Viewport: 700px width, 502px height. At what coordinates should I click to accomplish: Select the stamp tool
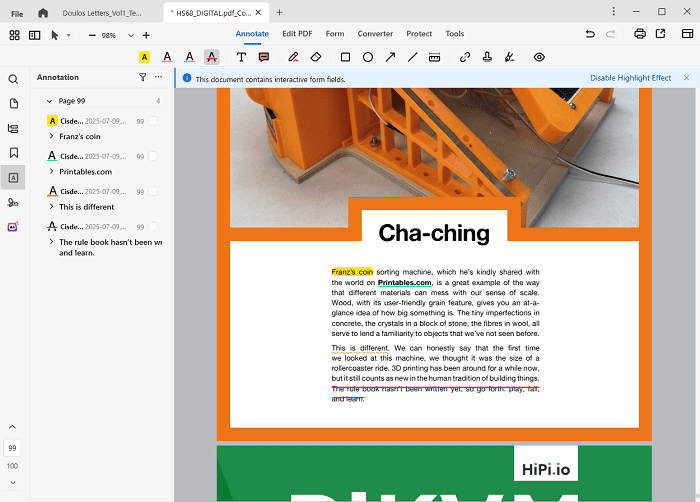[487, 58]
